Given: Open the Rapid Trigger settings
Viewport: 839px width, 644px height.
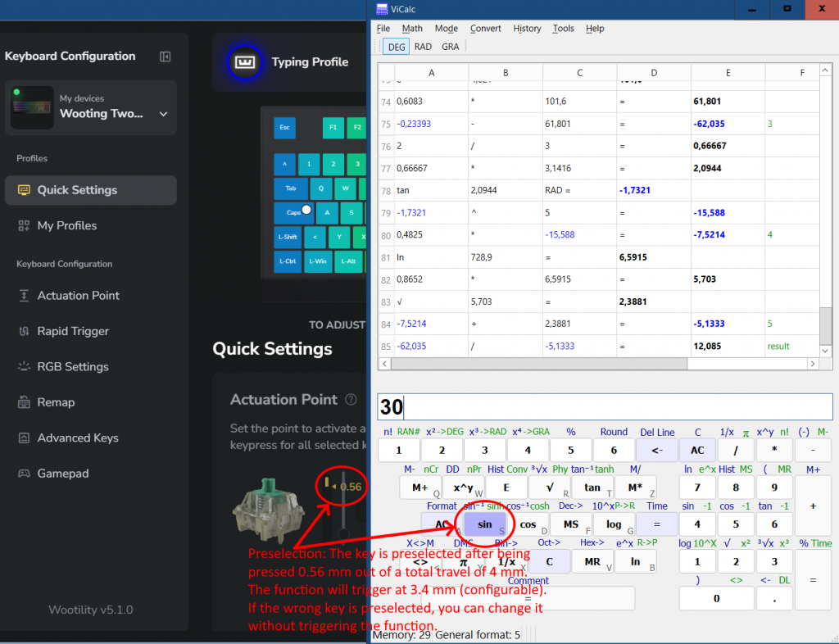Looking at the screenshot, I should tap(73, 331).
